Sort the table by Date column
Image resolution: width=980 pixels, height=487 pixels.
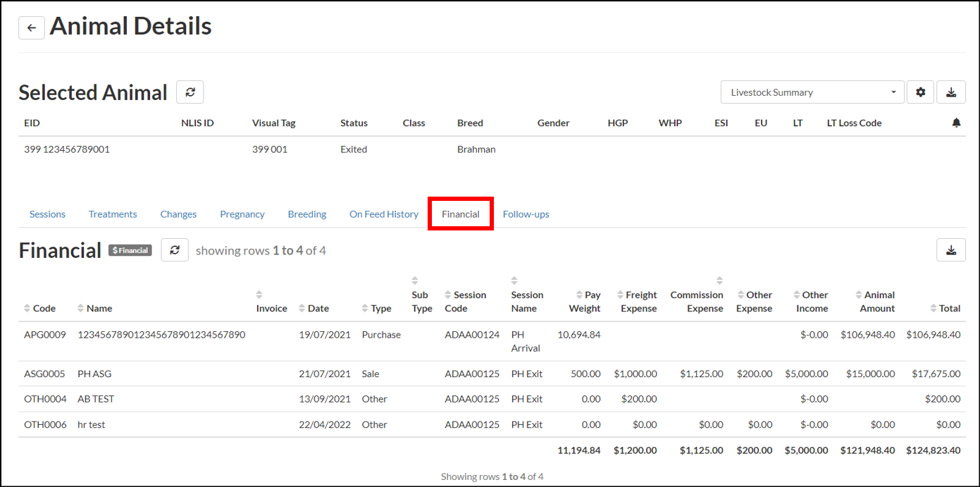tap(314, 309)
